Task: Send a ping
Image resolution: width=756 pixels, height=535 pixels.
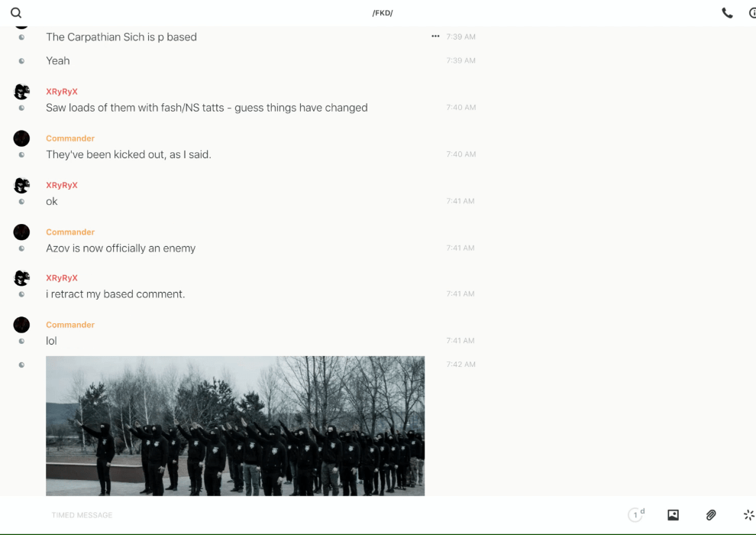Action: point(748,515)
